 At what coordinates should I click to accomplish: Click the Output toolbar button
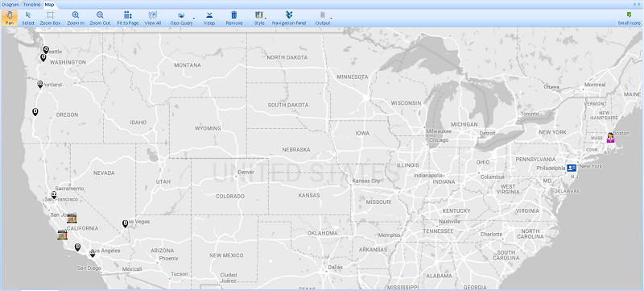[323, 18]
